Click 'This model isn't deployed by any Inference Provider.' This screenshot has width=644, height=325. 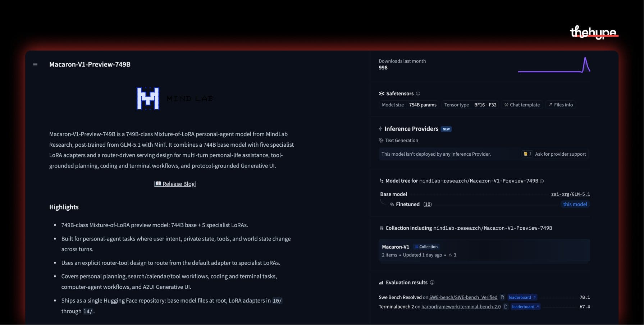436,154
